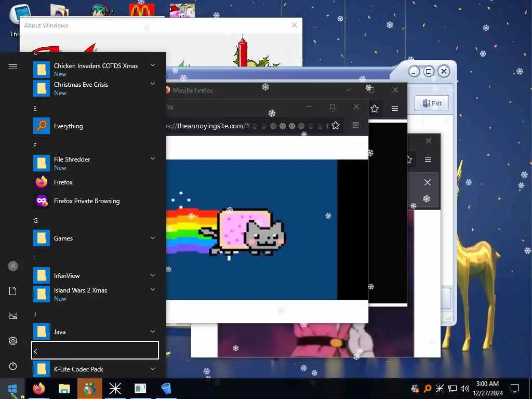532x399 pixels.
Task: Open hamburger menu in front Firefox window
Action: pyautogui.click(x=355, y=125)
